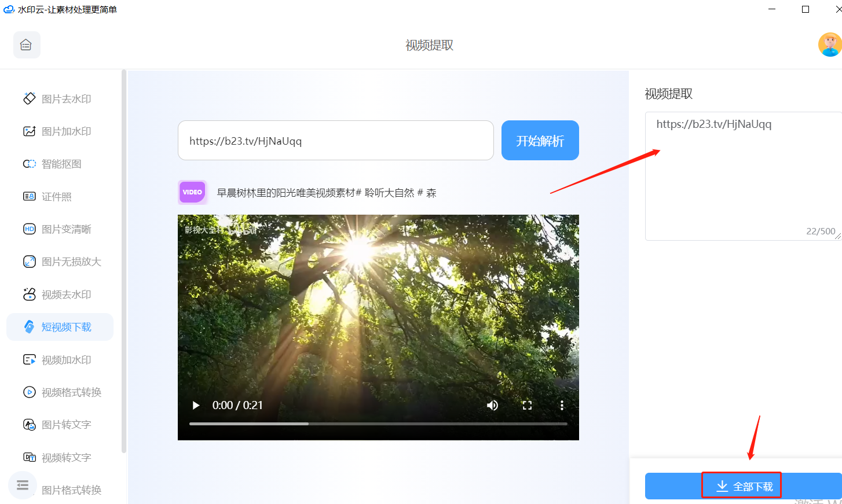The image size is (842, 504).
Task: Click the 开始解析 button
Action: (540, 141)
